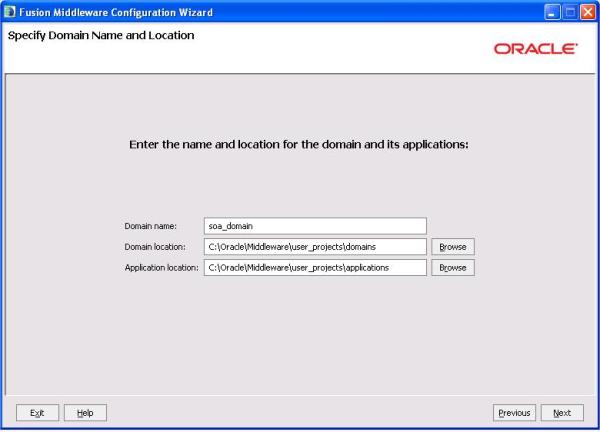600x432 pixels.
Task: Minimize the Configuration Wizard window
Action: click(x=552, y=11)
